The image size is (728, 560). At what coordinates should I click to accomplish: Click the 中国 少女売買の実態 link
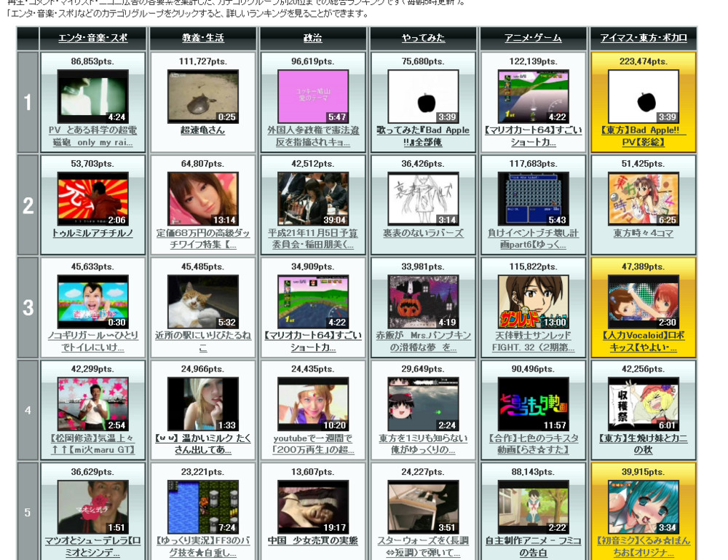point(313,541)
